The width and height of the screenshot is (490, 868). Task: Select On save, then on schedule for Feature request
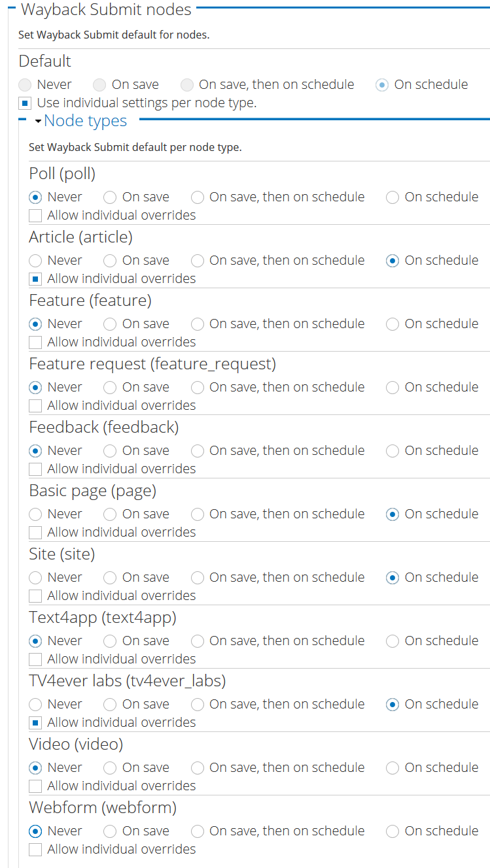(197, 387)
